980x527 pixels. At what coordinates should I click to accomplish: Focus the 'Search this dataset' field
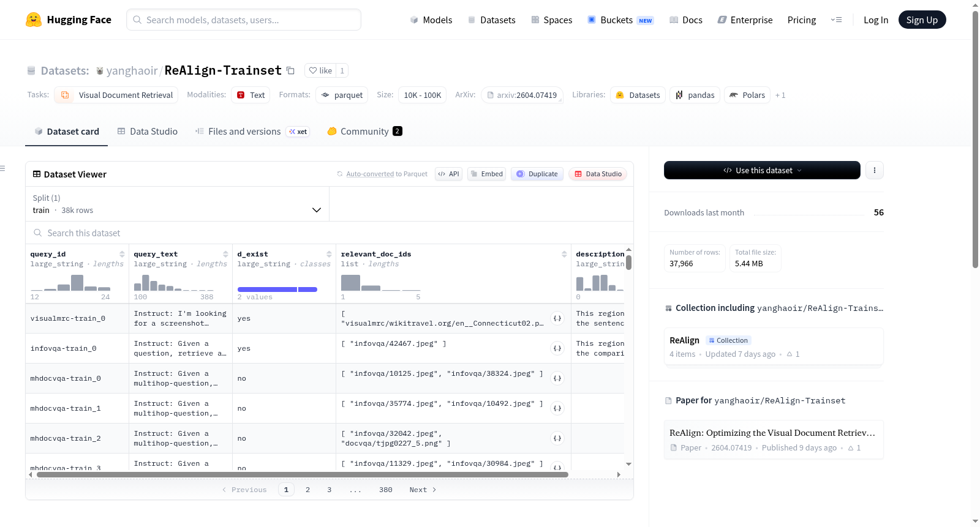pyautogui.click(x=330, y=233)
